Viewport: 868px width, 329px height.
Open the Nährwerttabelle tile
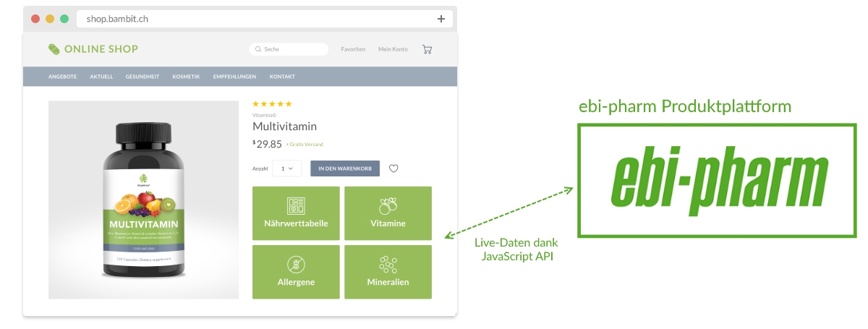(296, 213)
